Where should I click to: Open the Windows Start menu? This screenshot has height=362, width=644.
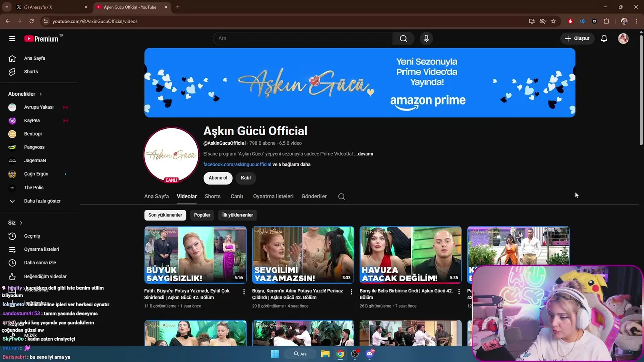(x=275, y=354)
